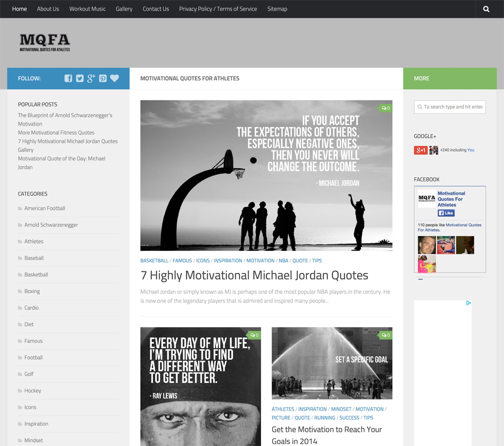This screenshot has height=446, width=504.
Task: Click the Michael Jordan quote featured image
Action: pyautogui.click(x=266, y=176)
